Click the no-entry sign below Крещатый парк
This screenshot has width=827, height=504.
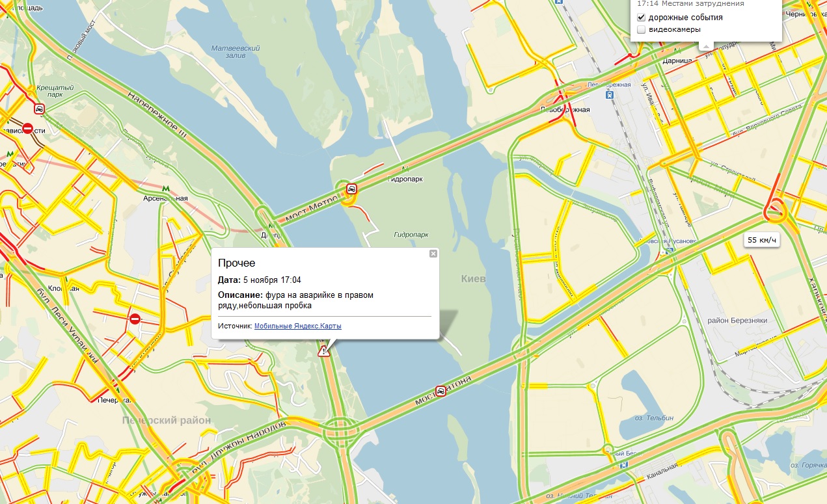(x=27, y=128)
